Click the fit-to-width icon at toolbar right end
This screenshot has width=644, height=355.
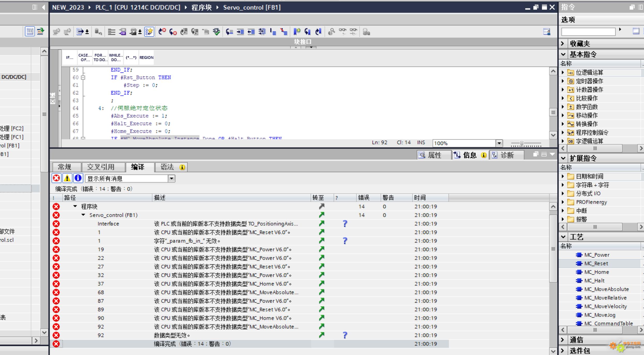[x=547, y=32]
